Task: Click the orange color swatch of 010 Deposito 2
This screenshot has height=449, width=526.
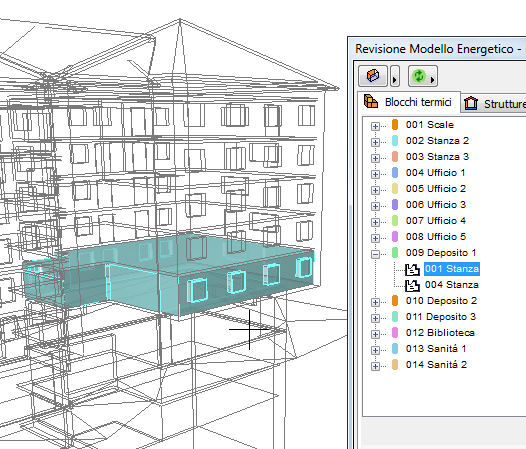Action: pyautogui.click(x=395, y=301)
